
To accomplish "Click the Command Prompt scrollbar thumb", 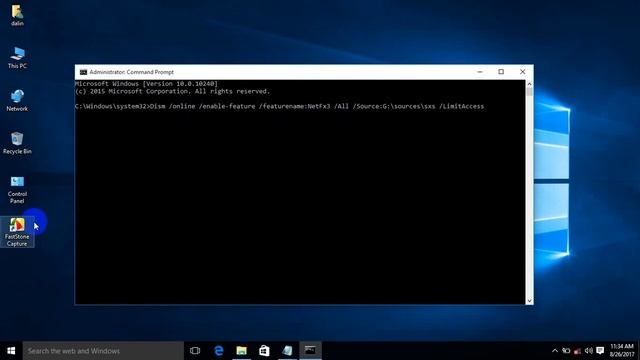I will [529, 92].
